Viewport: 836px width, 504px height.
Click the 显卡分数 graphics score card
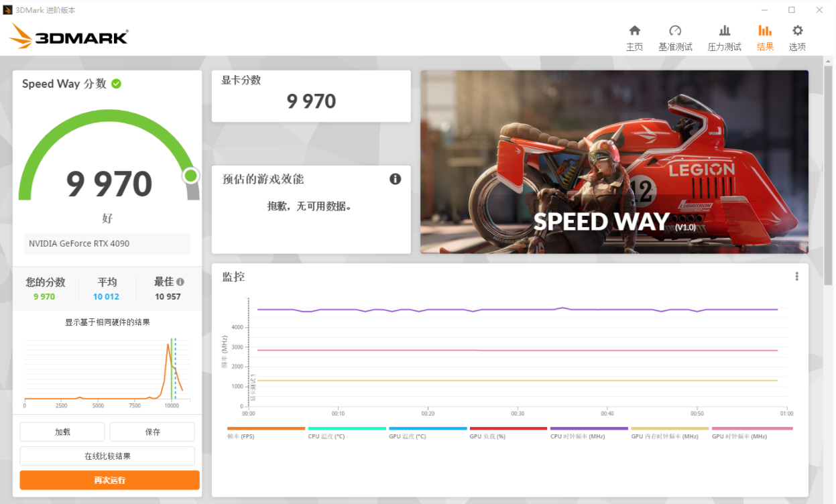(x=311, y=96)
